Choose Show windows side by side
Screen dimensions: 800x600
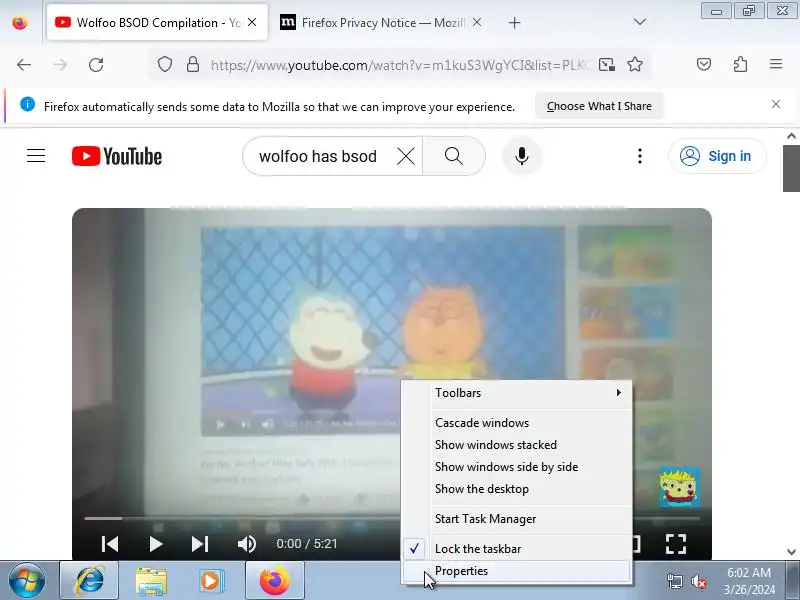(517, 467)
